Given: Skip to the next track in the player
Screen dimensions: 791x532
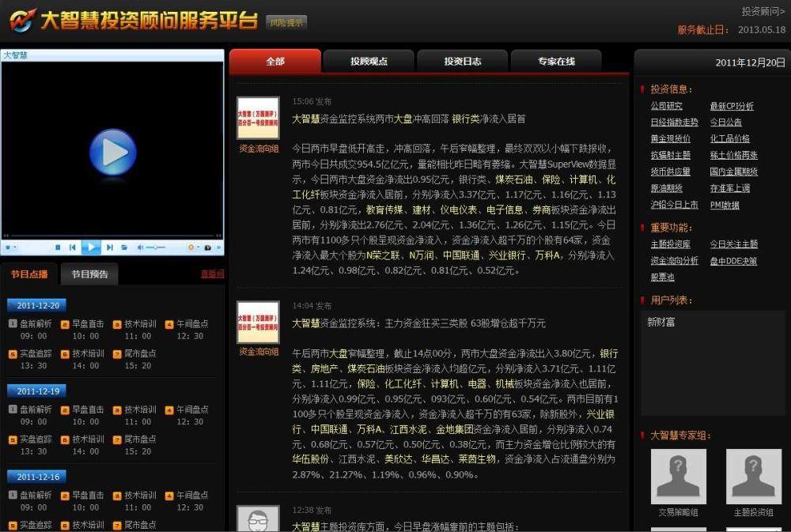Looking at the screenshot, I should [110, 247].
